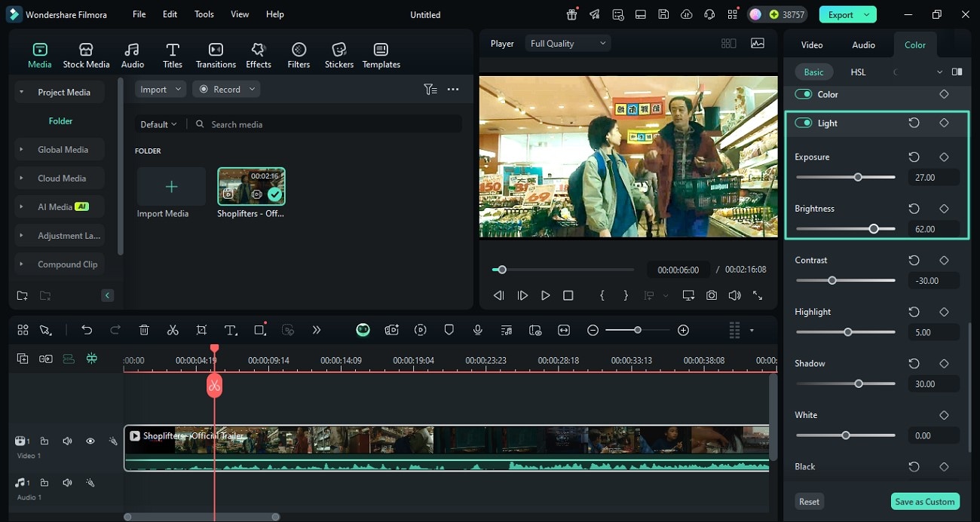Toggle the magnetic timeline snap icon
Image resolution: width=980 pixels, height=522 pixels.
(x=91, y=359)
